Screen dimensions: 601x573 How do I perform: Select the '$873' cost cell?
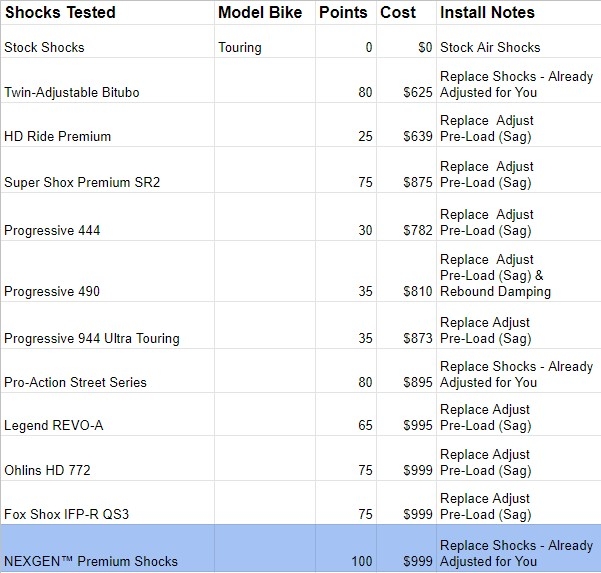click(406, 325)
